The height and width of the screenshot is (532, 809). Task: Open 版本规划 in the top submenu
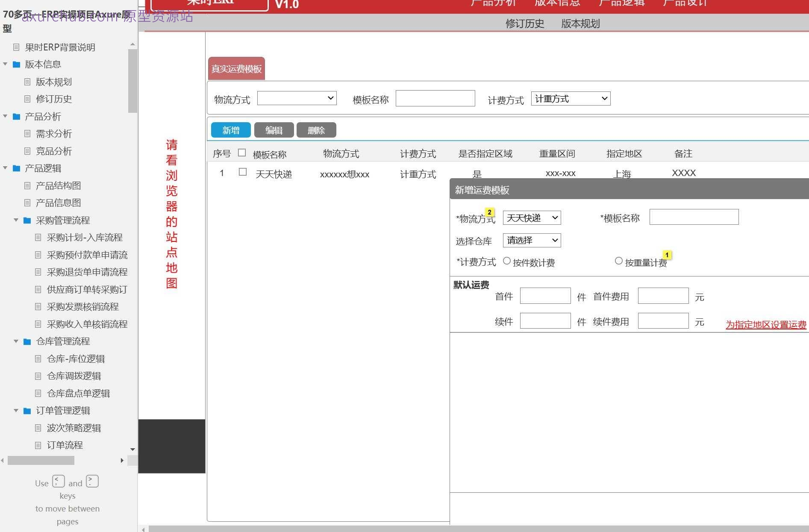(580, 24)
